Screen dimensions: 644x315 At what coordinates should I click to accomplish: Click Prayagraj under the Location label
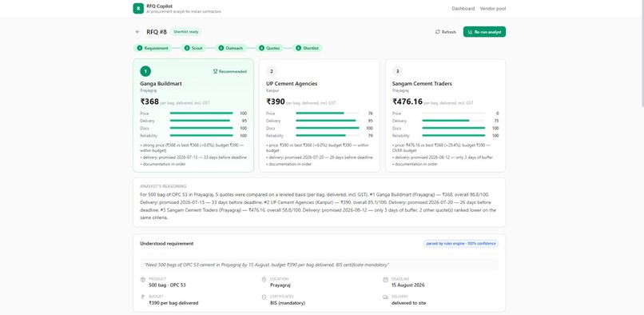[280, 285]
